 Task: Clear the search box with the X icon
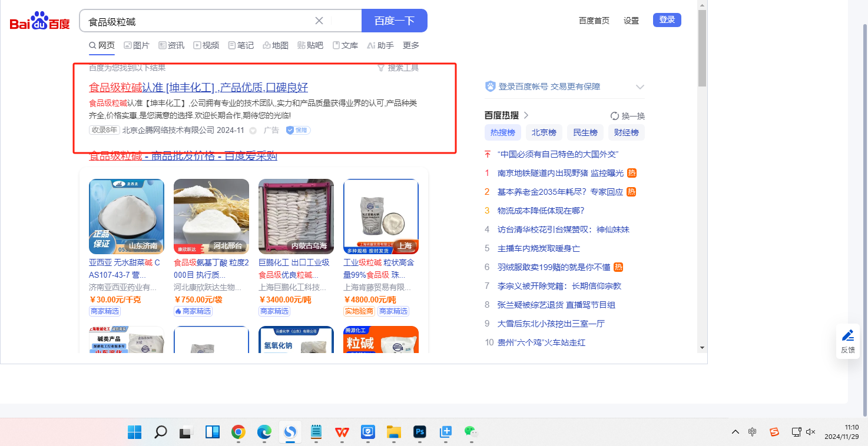(x=319, y=21)
